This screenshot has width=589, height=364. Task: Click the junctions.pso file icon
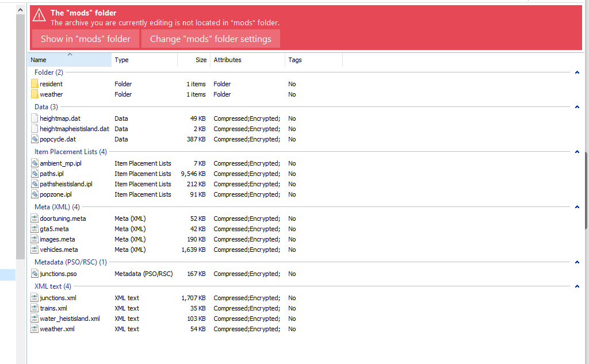[35, 274]
